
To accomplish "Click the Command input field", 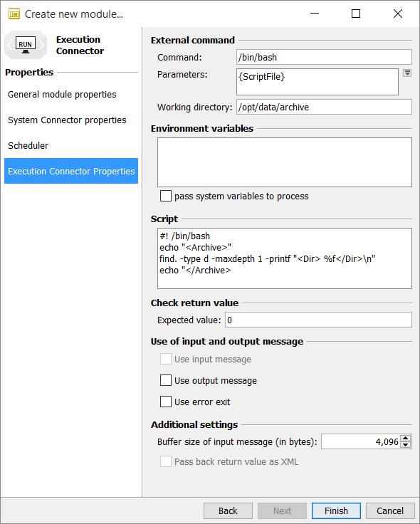I will pyautogui.click(x=324, y=58).
